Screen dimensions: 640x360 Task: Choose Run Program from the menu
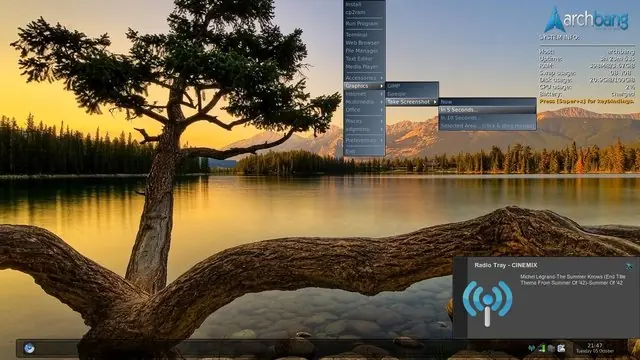364,24
